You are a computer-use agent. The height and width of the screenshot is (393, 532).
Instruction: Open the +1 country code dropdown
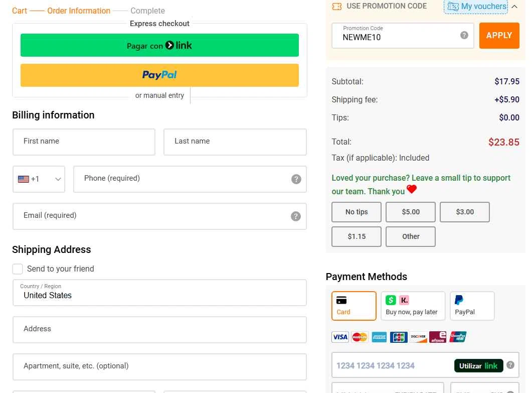[39, 179]
